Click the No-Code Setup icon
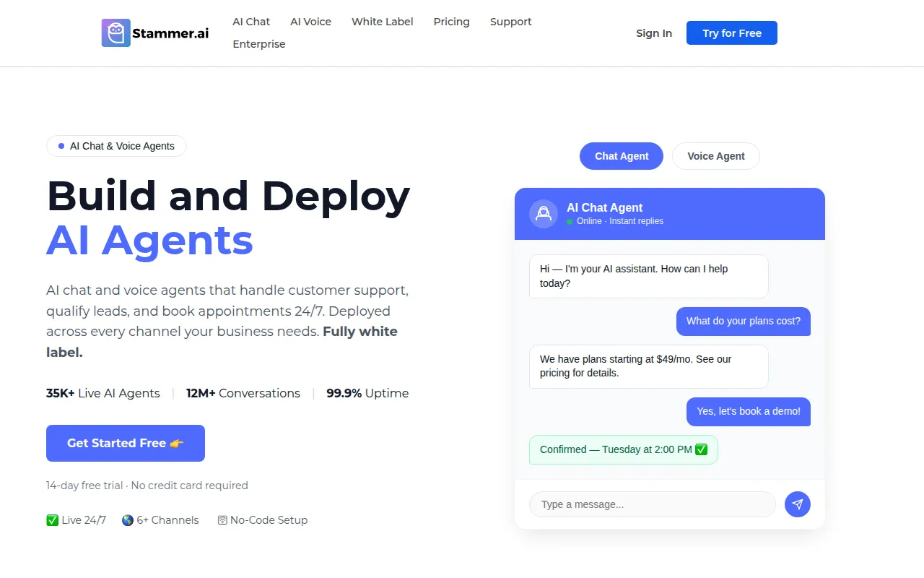The width and height of the screenshot is (924, 578). [x=222, y=520]
